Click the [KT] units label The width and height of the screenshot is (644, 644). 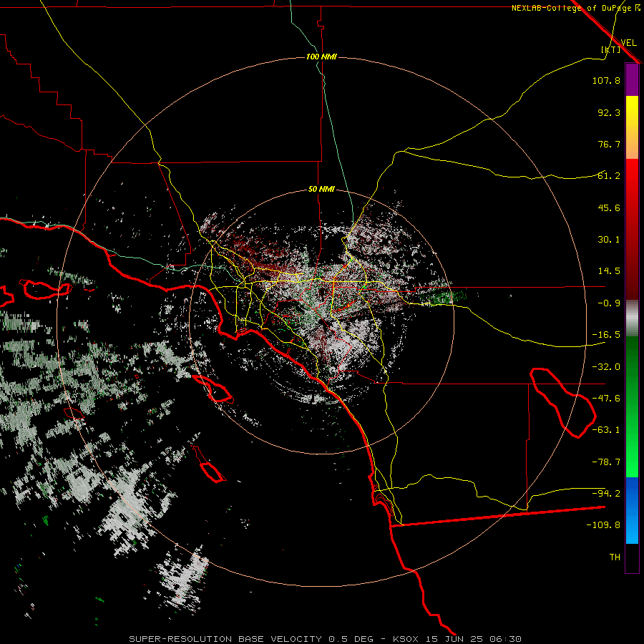(611, 49)
